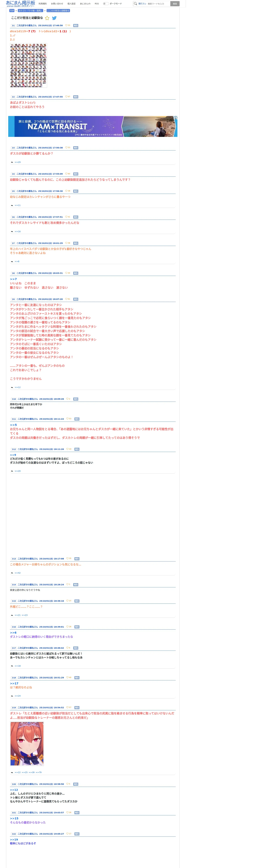Heart post 8
The width and height of the screenshot is (262, 868).
click(66, 273)
